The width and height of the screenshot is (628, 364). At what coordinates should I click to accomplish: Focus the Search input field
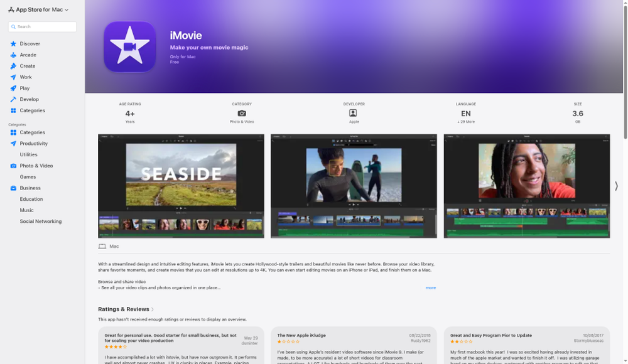(42, 27)
